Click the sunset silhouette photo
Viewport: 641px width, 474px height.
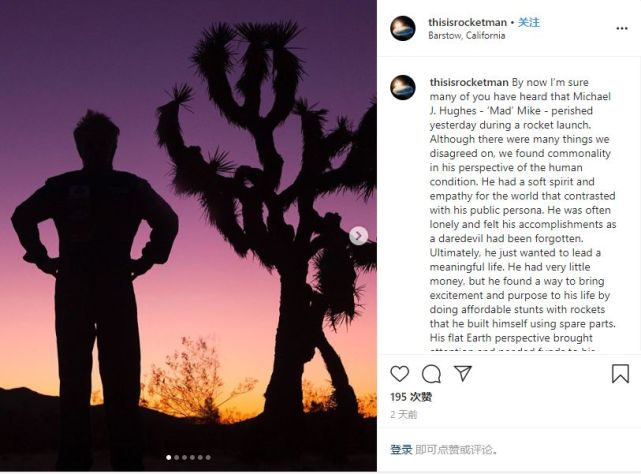click(x=188, y=236)
